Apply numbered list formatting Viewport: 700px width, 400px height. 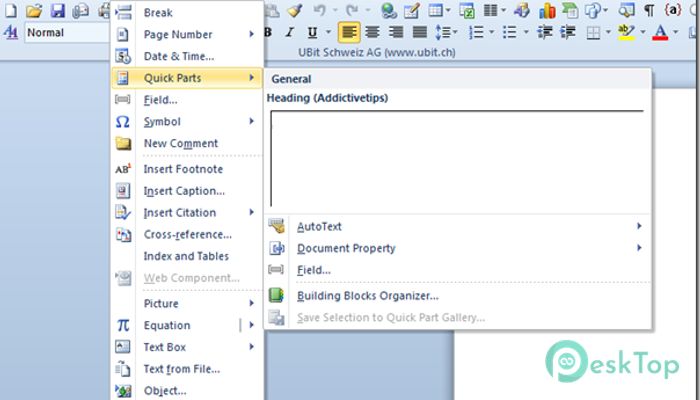(477, 32)
